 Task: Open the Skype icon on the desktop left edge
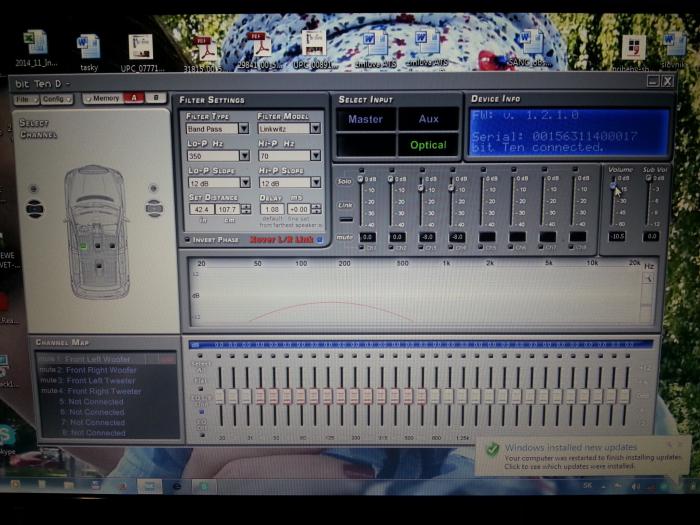tap(7, 437)
